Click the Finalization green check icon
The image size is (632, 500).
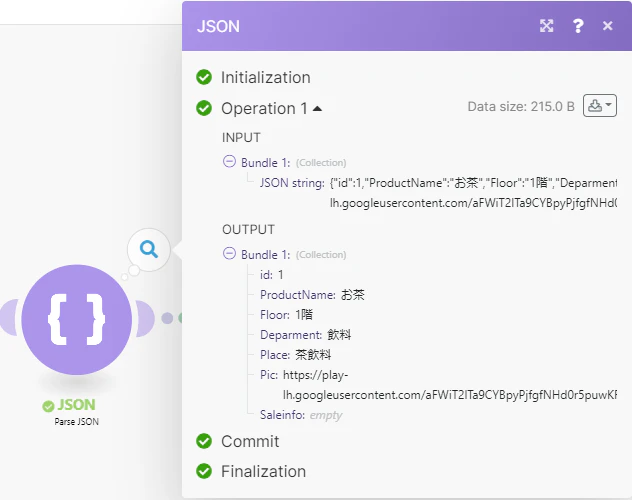click(x=204, y=471)
